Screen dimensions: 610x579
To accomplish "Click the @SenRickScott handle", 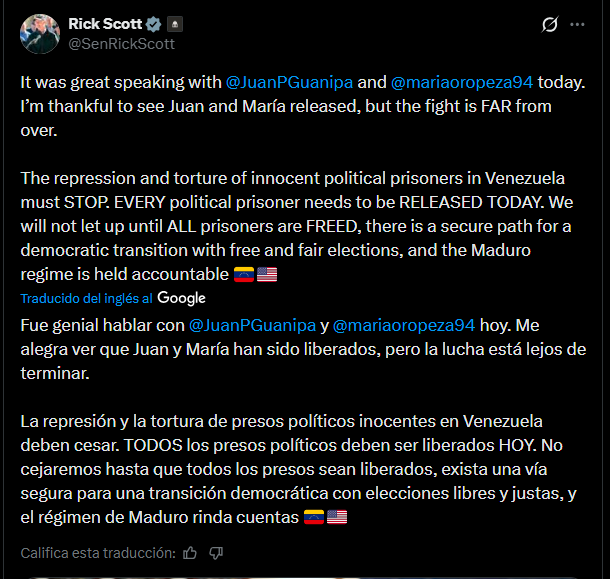I will [121, 43].
